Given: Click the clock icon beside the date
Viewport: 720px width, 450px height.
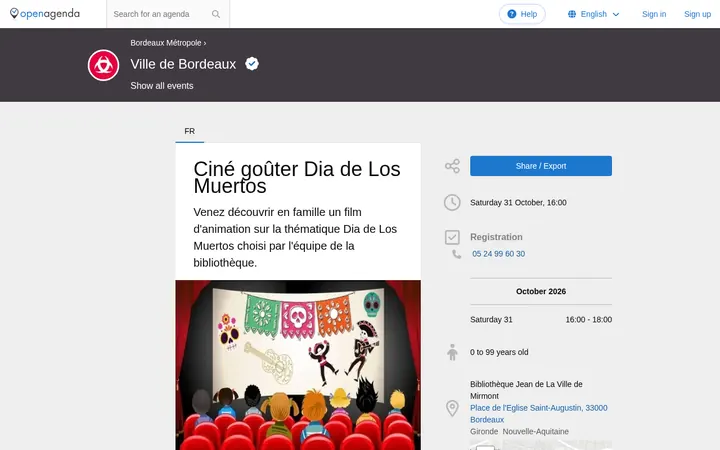Looking at the screenshot, I should tap(452, 202).
